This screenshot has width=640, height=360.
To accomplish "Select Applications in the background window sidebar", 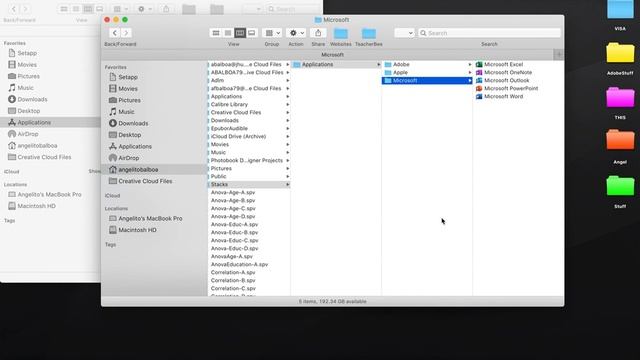I will [x=50, y=122].
